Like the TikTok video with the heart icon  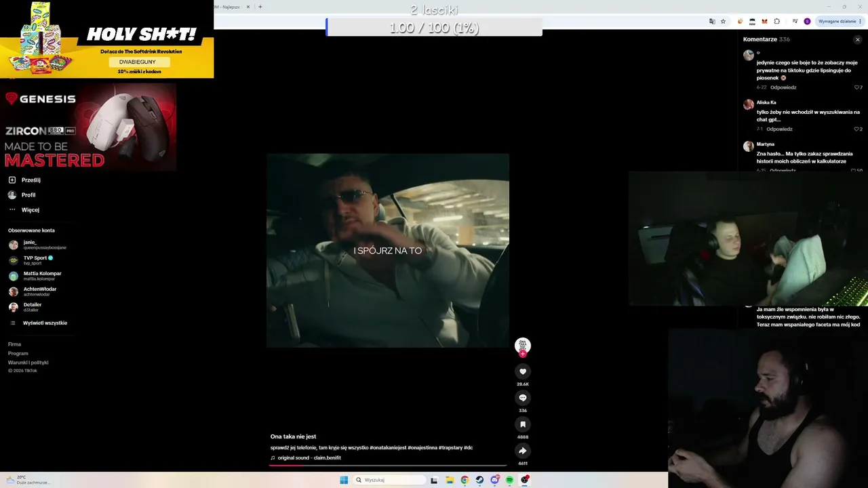point(522,371)
